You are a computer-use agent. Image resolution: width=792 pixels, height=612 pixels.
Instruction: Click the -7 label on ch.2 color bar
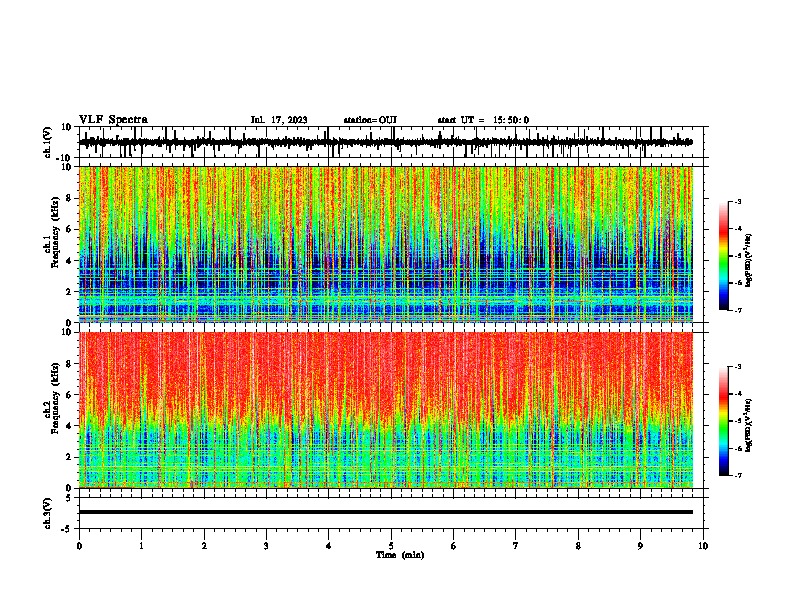click(x=738, y=475)
